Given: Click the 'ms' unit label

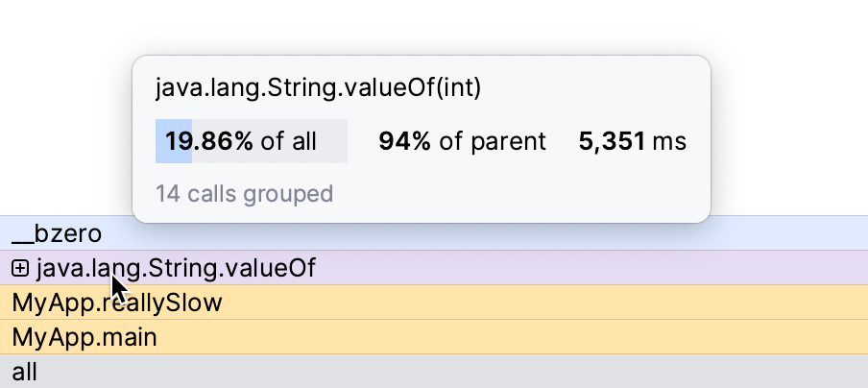Looking at the screenshot, I should point(670,141).
